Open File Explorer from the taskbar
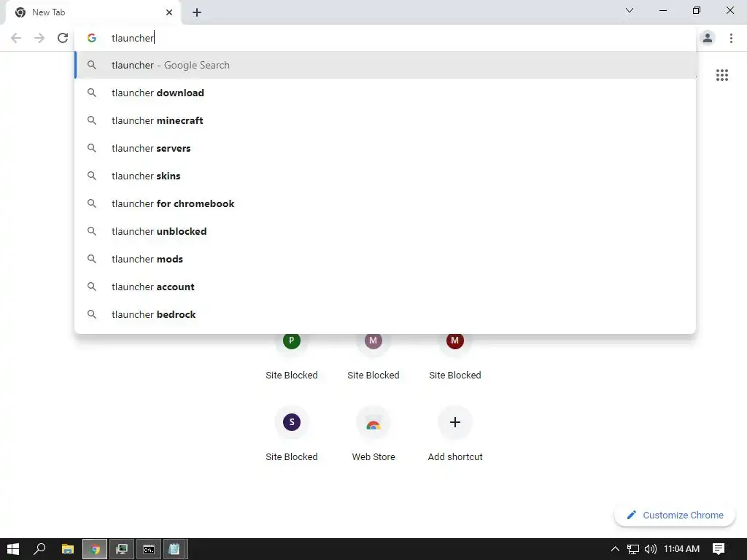The width and height of the screenshot is (747, 560). click(68, 549)
